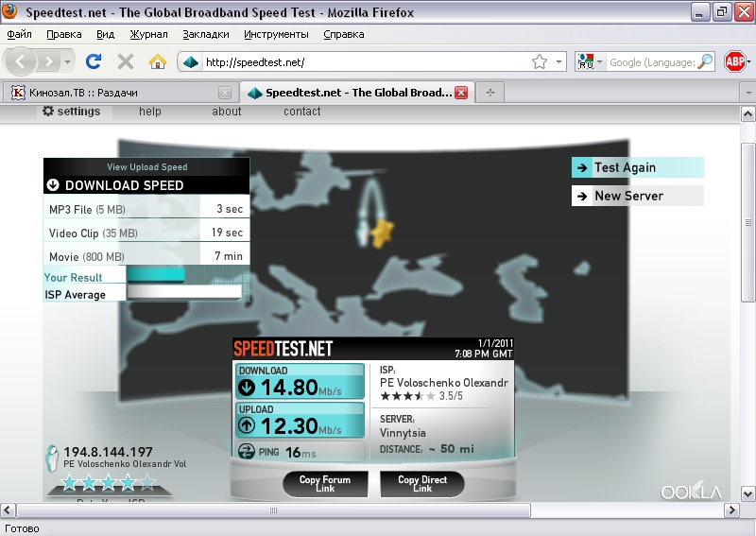The width and height of the screenshot is (756, 536).
Task: Open the about page link
Action: (226, 112)
